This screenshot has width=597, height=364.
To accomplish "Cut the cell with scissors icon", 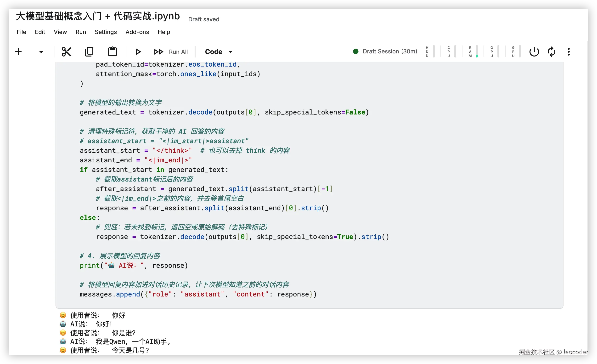I will (66, 52).
